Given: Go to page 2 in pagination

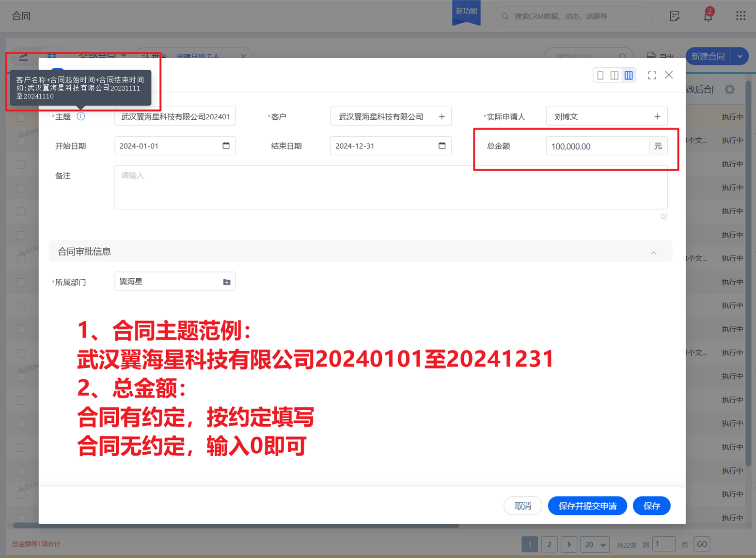Looking at the screenshot, I should [x=549, y=544].
